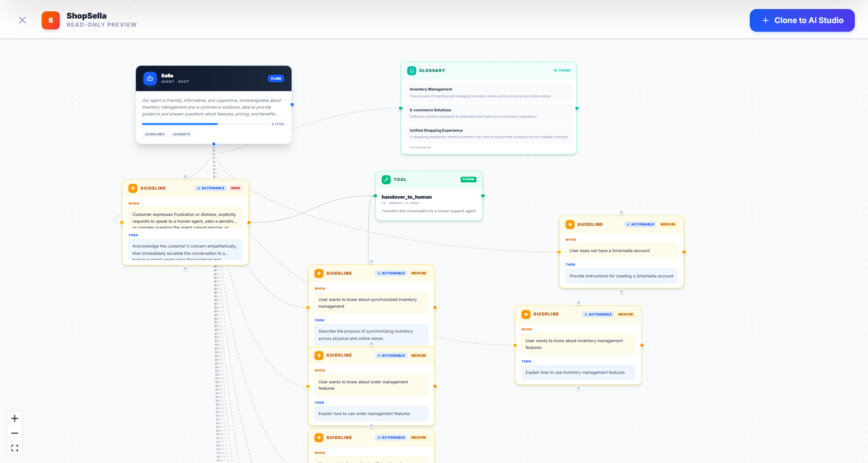Image resolution: width=868 pixels, height=463 pixels.
Task: Click orange right connector of inventory features guideline
Action: pos(642,345)
